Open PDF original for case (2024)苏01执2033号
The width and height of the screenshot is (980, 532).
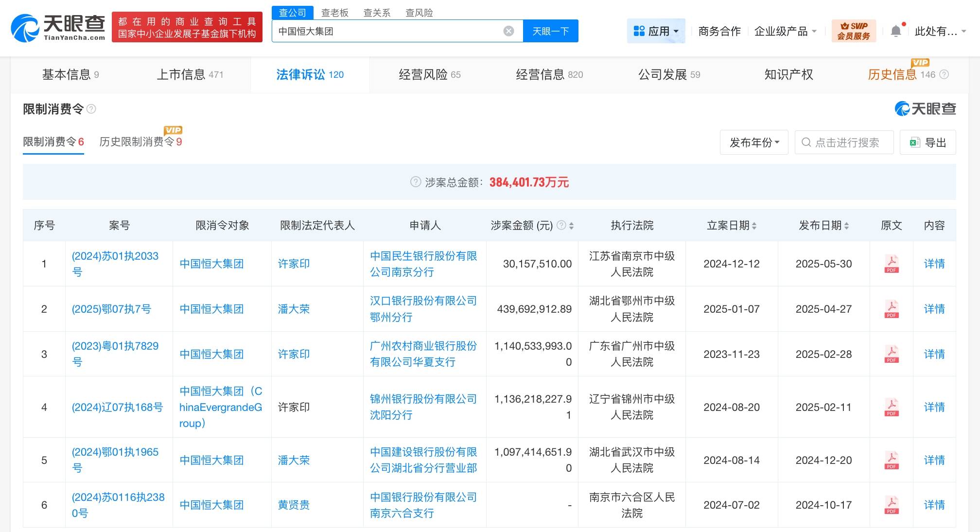click(891, 264)
